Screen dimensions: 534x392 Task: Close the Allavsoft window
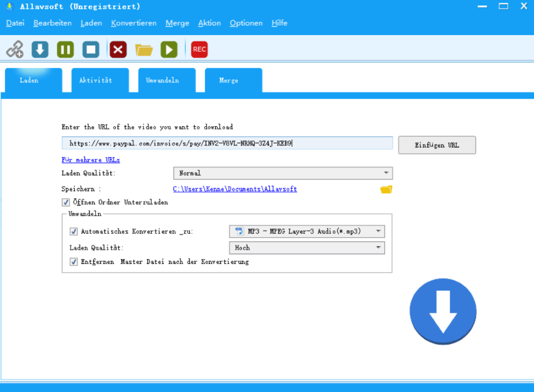tap(524, 6)
